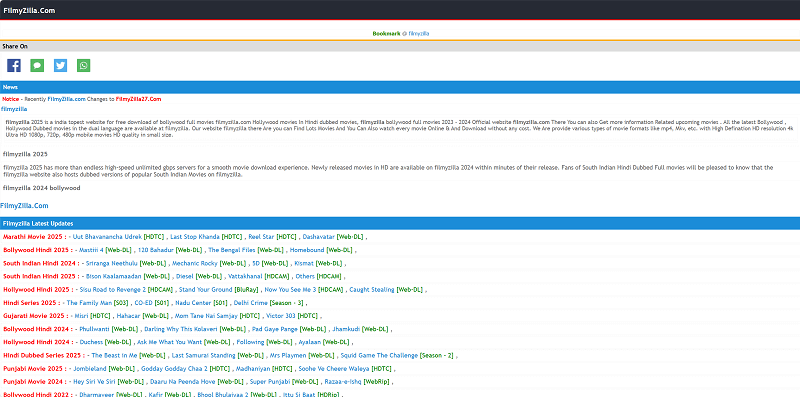Viewport: 800px width, 397px height.
Task: Open Daaru Na Peenda Hove link
Action: click(x=183, y=383)
